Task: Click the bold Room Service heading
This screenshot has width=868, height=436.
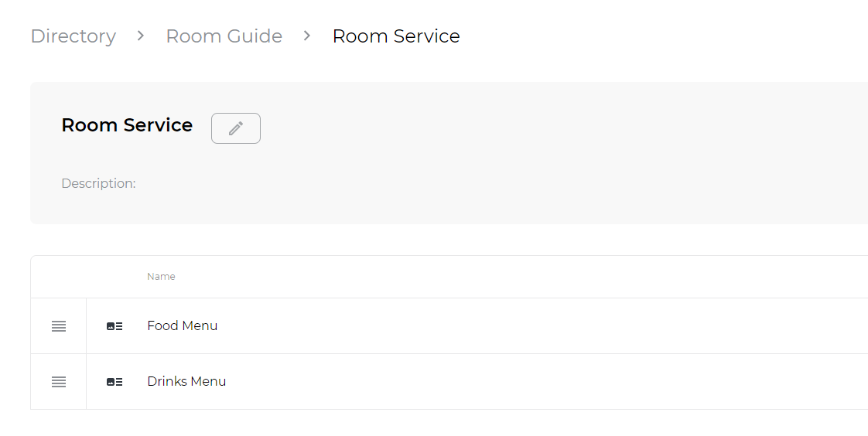Action: pyautogui.click(x=127, y=125)
